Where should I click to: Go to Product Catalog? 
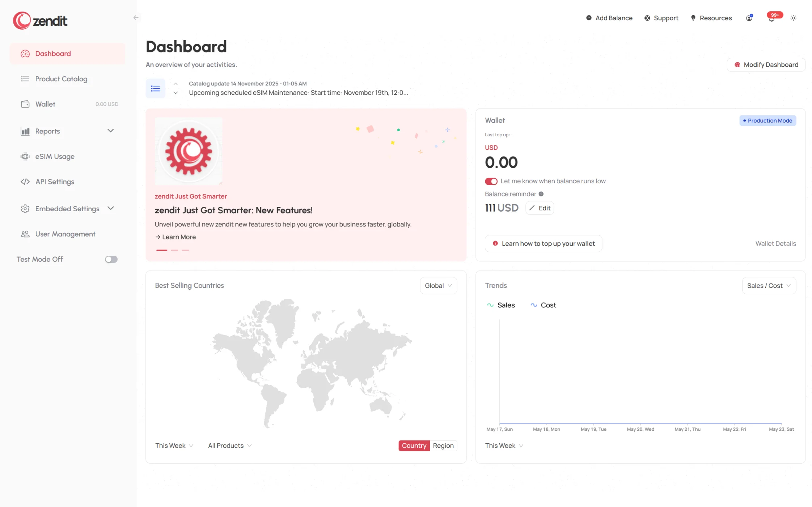point(68,79)
